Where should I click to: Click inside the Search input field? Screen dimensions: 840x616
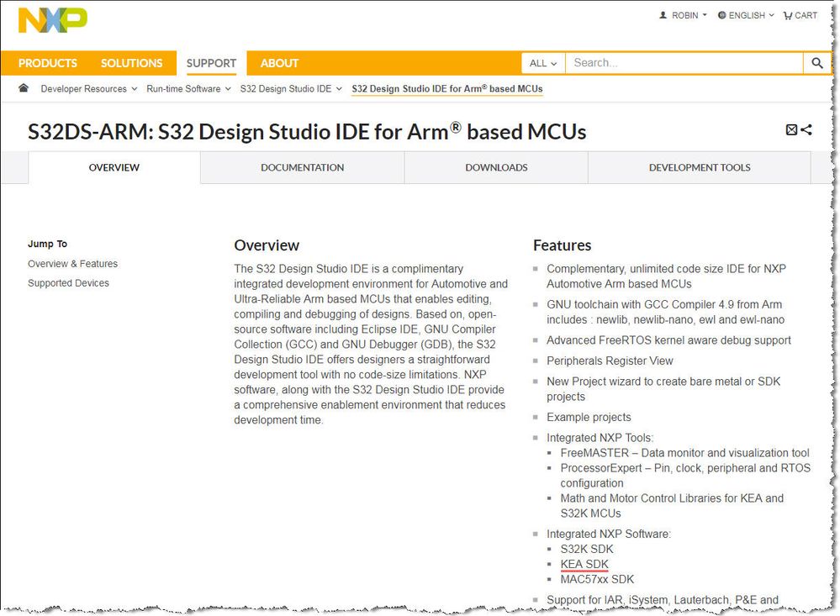684,63
